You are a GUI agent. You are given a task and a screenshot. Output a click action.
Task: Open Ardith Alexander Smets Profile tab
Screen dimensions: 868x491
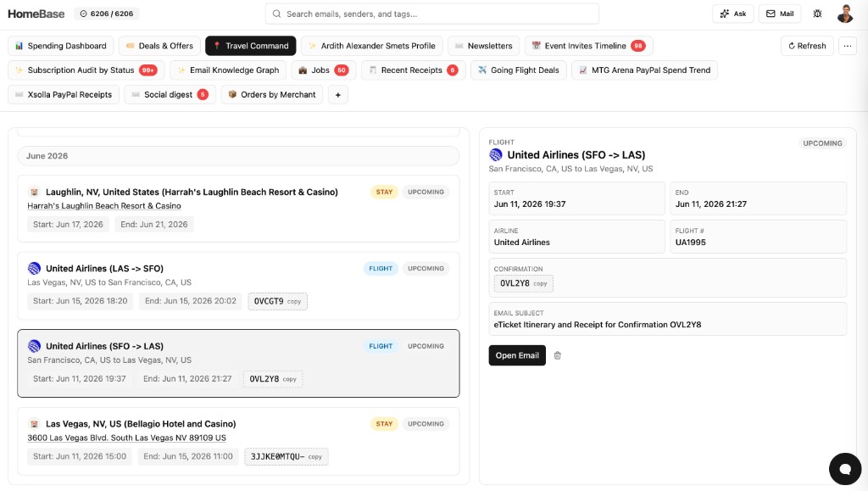coord(372,46)
